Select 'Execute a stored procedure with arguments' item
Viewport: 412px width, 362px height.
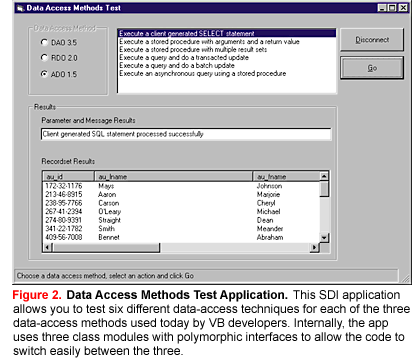pyautogui.click(x=227, y=42)
